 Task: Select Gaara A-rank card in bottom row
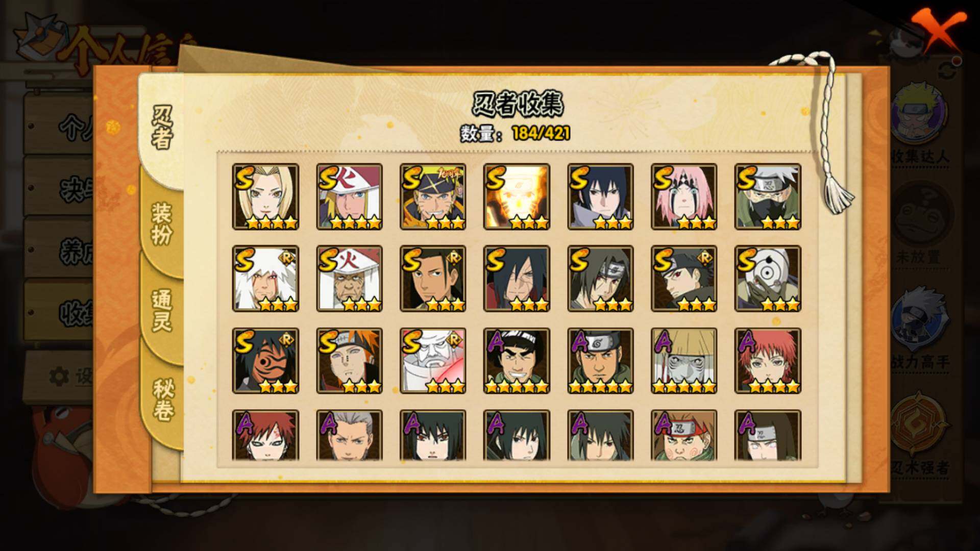[x=265, y=436]
